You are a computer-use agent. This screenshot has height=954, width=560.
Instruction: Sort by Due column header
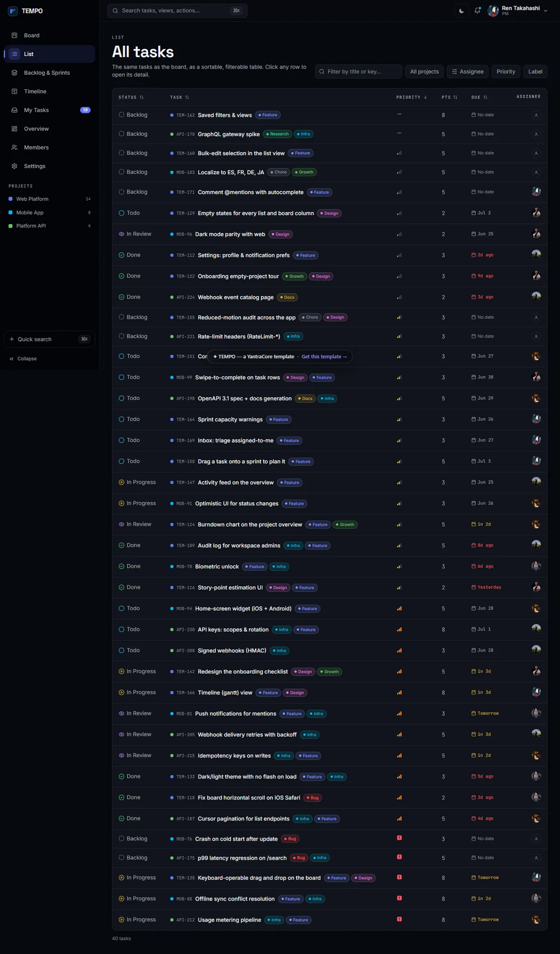479,98
